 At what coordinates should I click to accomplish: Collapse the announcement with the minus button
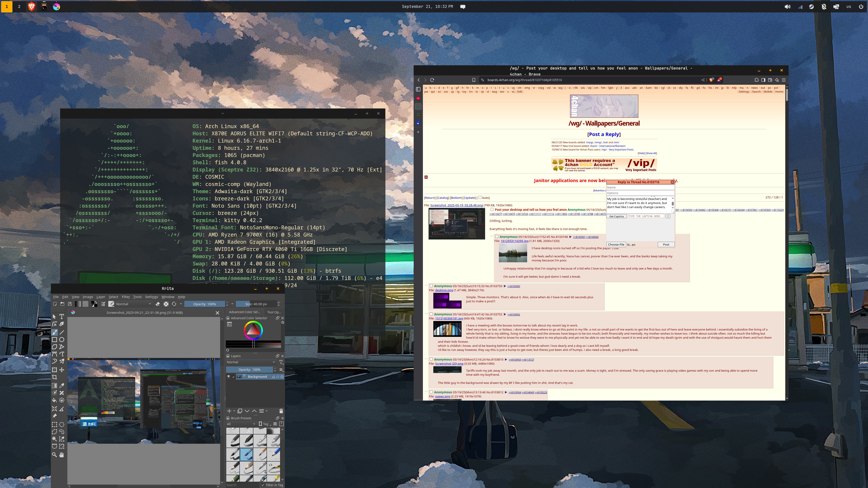tap(426, 177)
